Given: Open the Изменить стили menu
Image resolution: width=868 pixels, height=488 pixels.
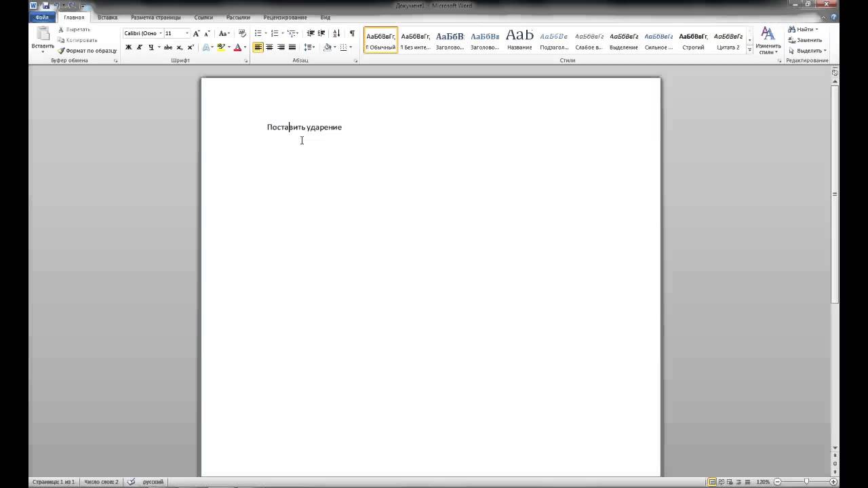Looking at the screenshot, I should pyautogui.click(x=768, y=41).
